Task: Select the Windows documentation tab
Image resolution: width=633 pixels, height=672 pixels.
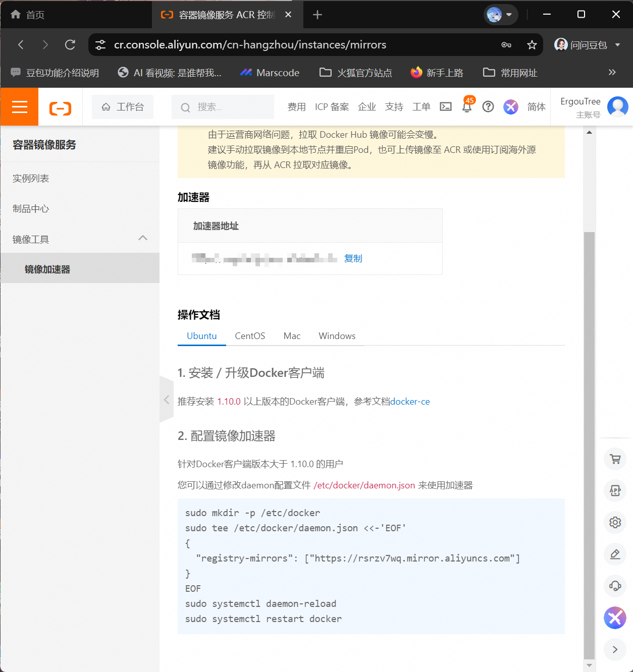Action: [x=337, y=336]
